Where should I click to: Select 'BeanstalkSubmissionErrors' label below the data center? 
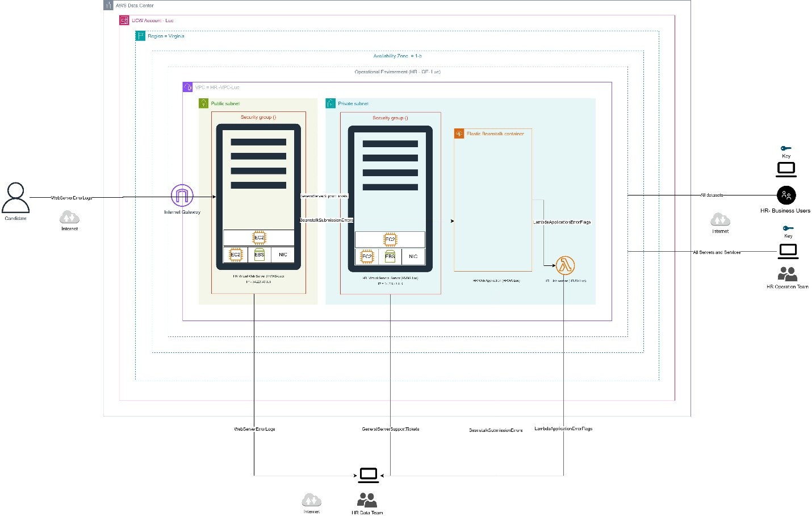point(496,430)
